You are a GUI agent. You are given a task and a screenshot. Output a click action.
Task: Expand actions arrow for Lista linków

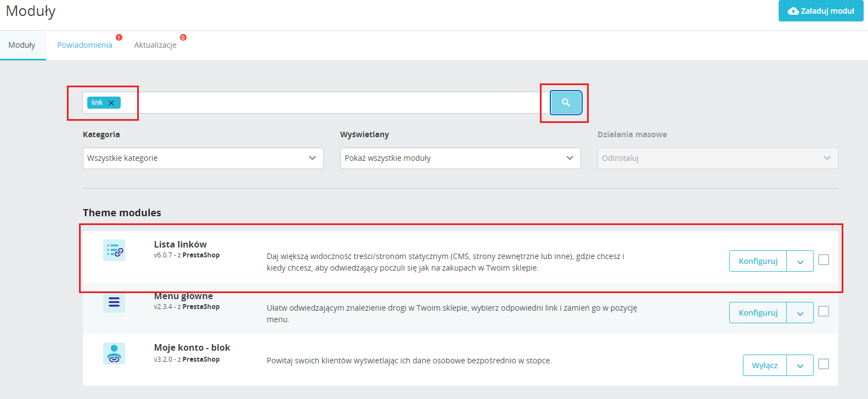click(800, 261)
